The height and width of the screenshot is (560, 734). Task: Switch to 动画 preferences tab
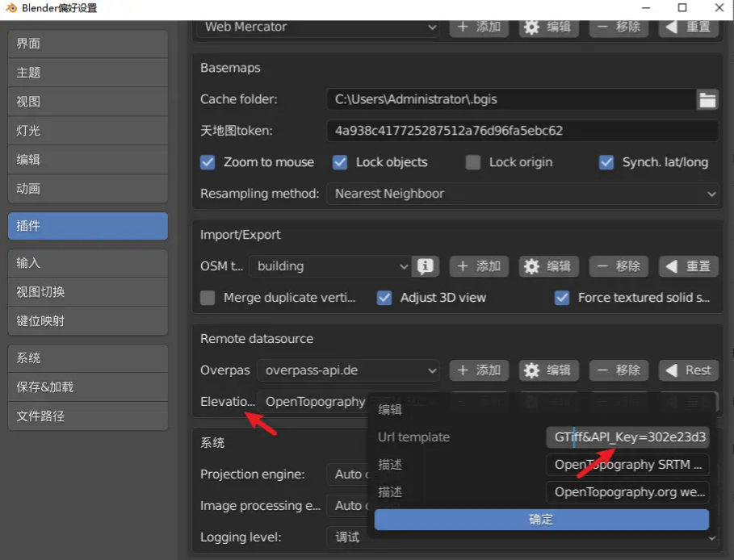click(x=88, y=189)
